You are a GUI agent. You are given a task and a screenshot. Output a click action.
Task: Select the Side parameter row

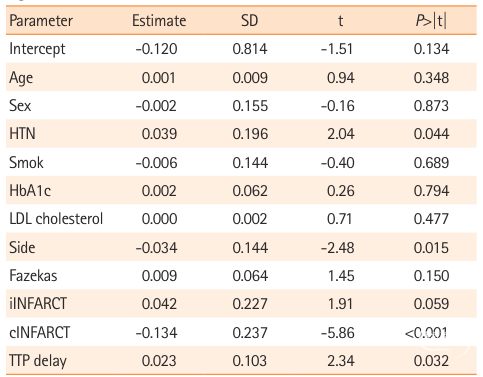pyautogui.click(x=241, y=247)
